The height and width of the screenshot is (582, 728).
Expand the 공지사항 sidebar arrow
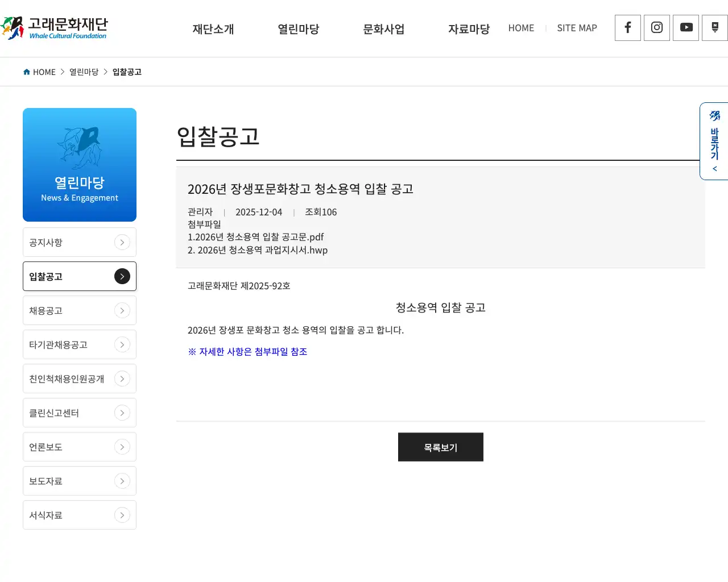coord(122,242)
